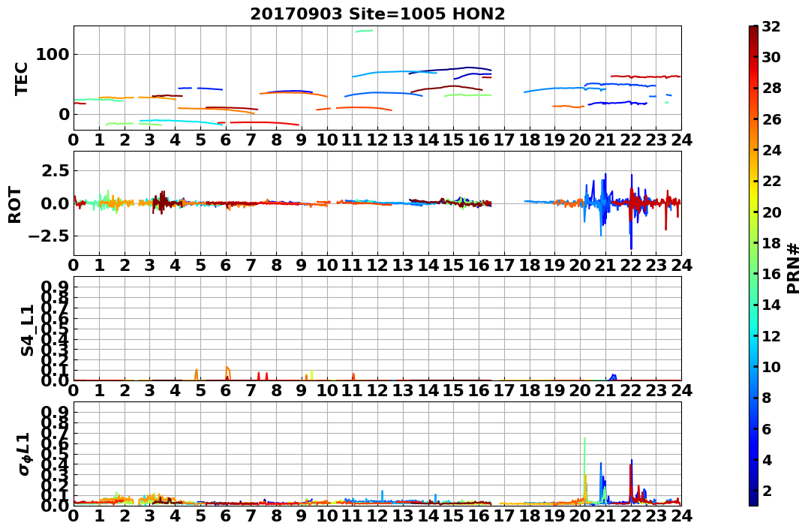The image size is (808, 532).
Task: Click colorbar tick label "12"
Action: [770, 335]
